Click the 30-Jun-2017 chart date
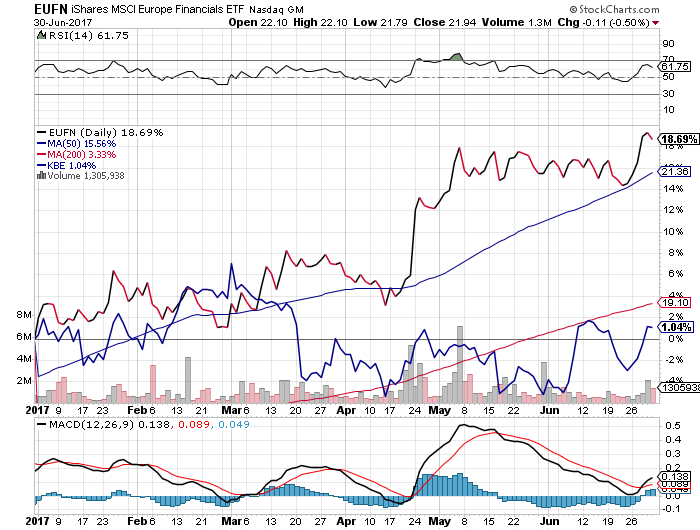The width and height of the screenshot is (700, 530). tap(63, 22)
